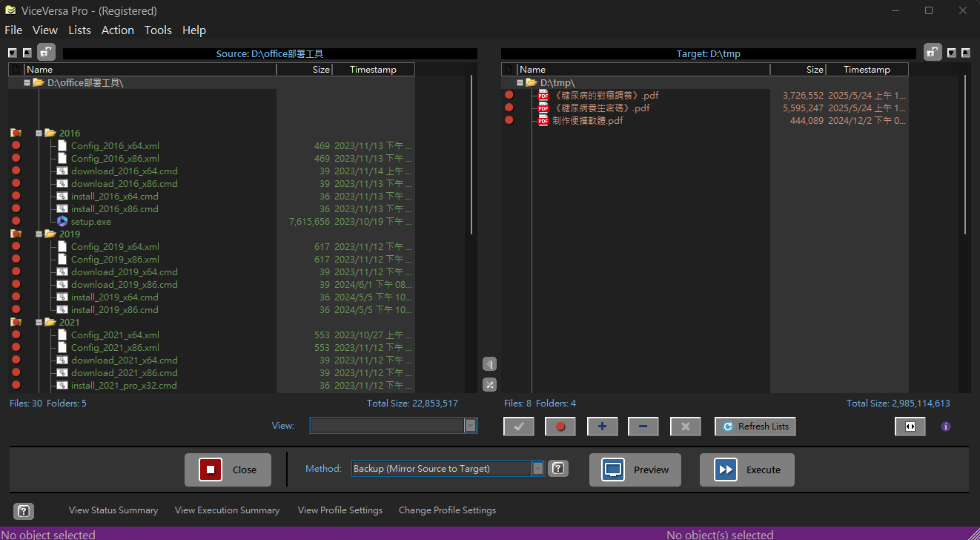Screen dimensions: 980x540
Task: Open the Tools menu
Action: point(158,30)
